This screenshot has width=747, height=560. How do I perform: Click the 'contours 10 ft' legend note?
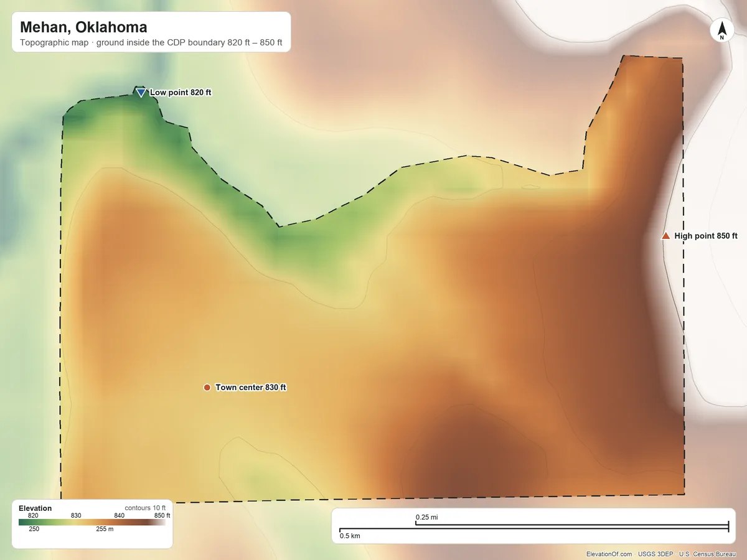(145, 508)
